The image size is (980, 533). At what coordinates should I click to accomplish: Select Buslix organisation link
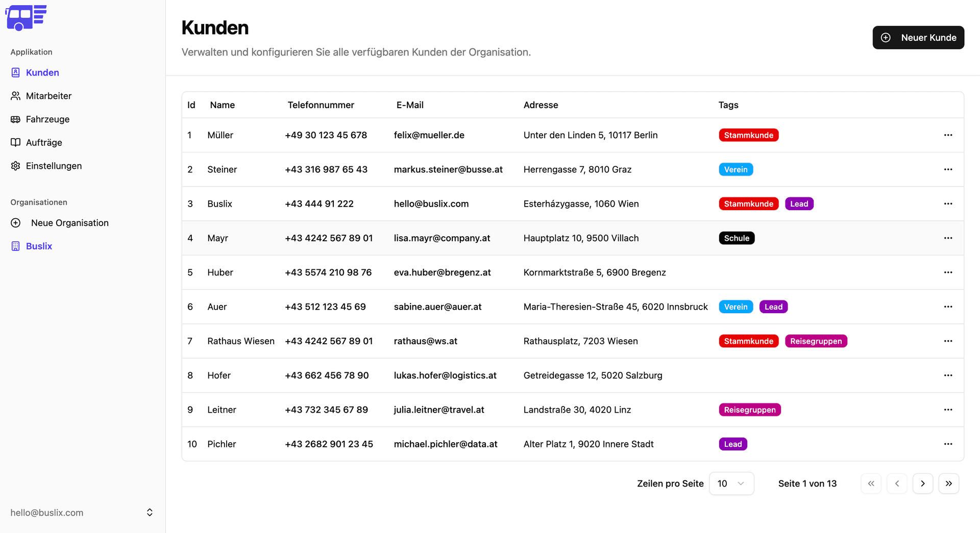[x=39, y=246]
